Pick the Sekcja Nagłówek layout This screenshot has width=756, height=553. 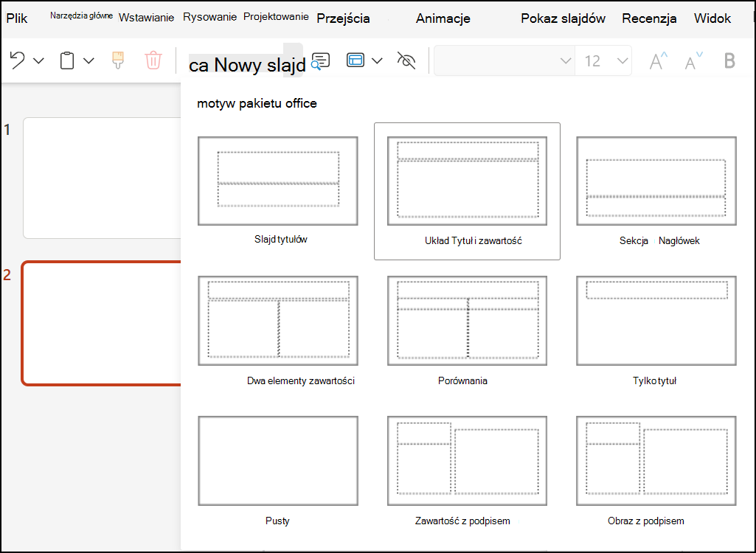[656, 181]
